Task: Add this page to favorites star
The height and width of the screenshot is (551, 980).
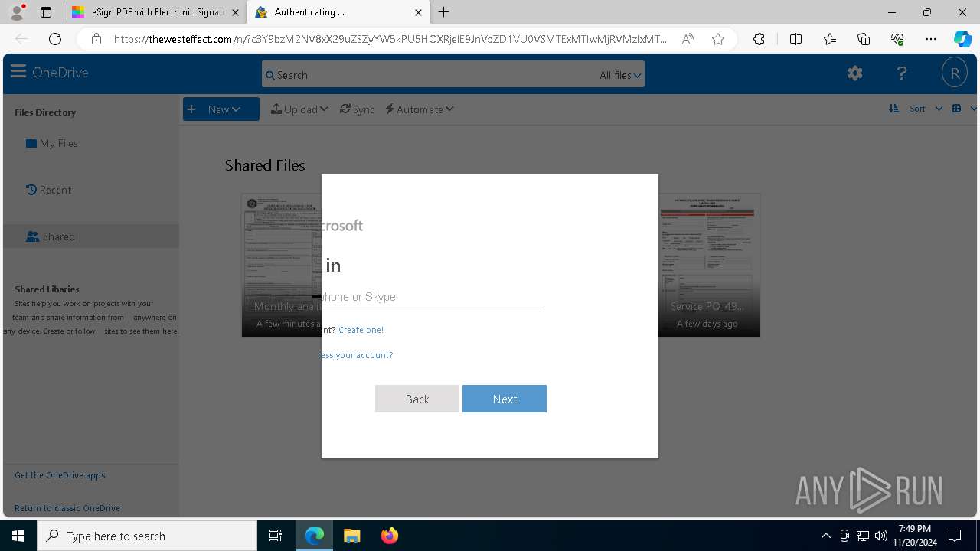Action: 718,39
